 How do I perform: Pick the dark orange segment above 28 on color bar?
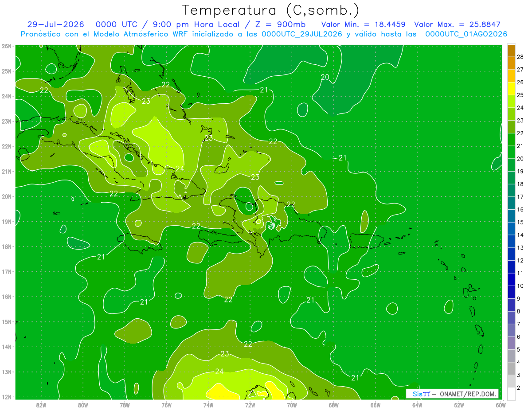coord(511,51)
